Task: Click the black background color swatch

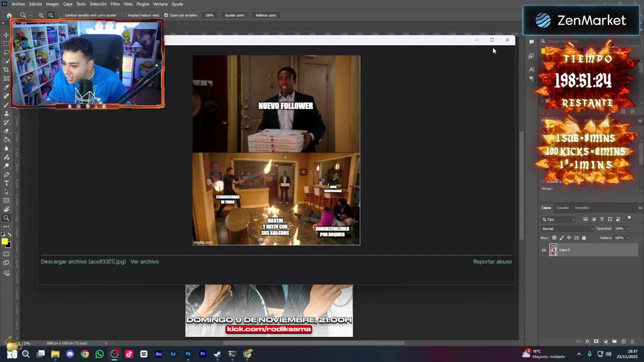Action: 9,245
